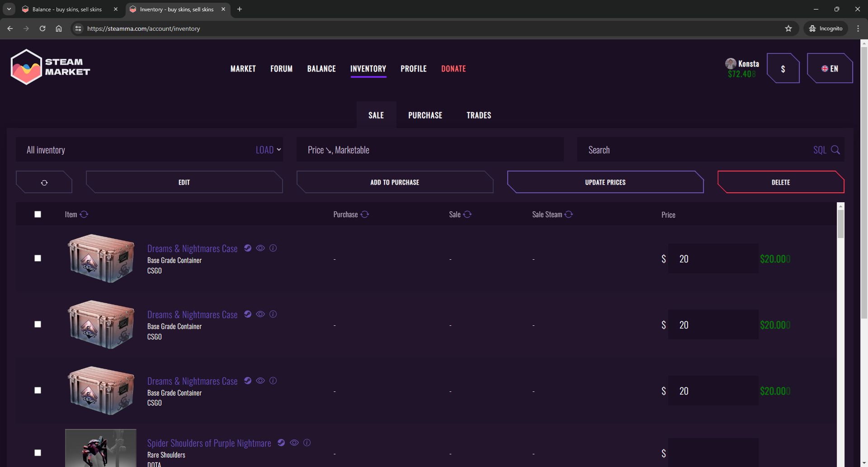
Task: Check the first Dreams & Nightmares Case
Action: [38, 258]
